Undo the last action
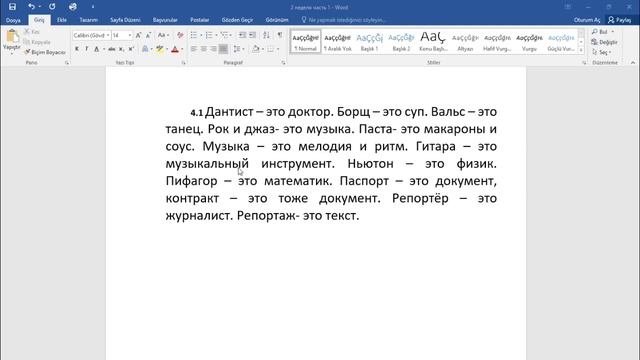The width and height of the screenshot is (640, 360). [x=31, y=7]
